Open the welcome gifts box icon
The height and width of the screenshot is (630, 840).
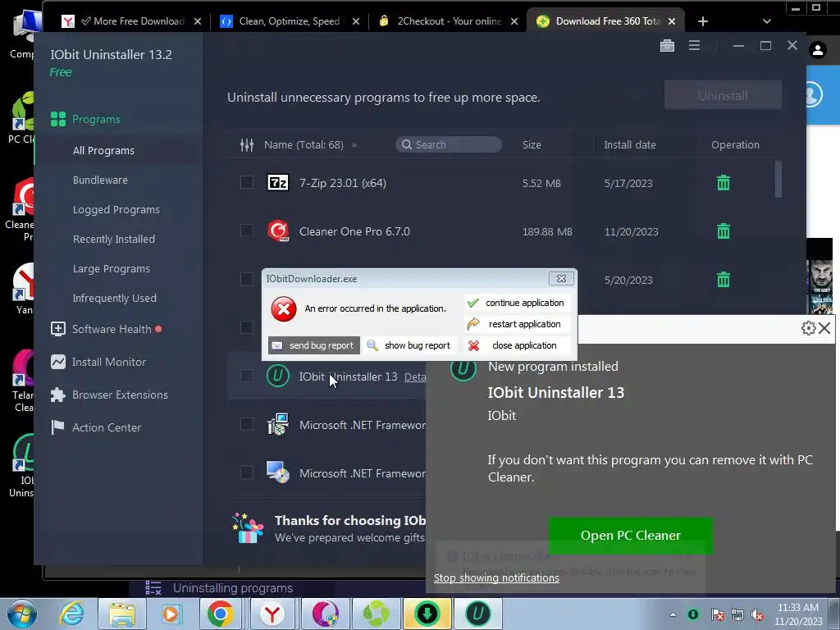(248, 528)
